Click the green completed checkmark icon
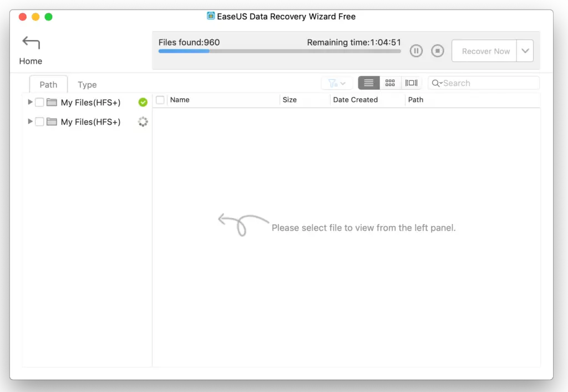568x392 pixels. pos(143,103)
